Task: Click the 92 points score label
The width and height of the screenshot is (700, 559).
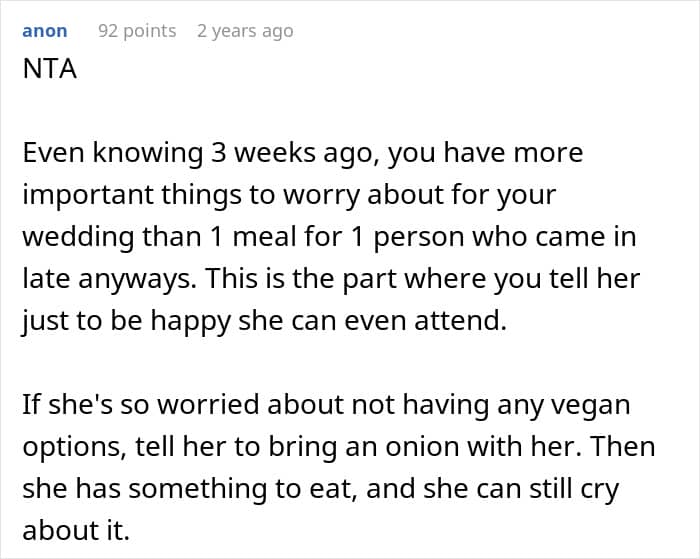Action: (x=137, y=31)
